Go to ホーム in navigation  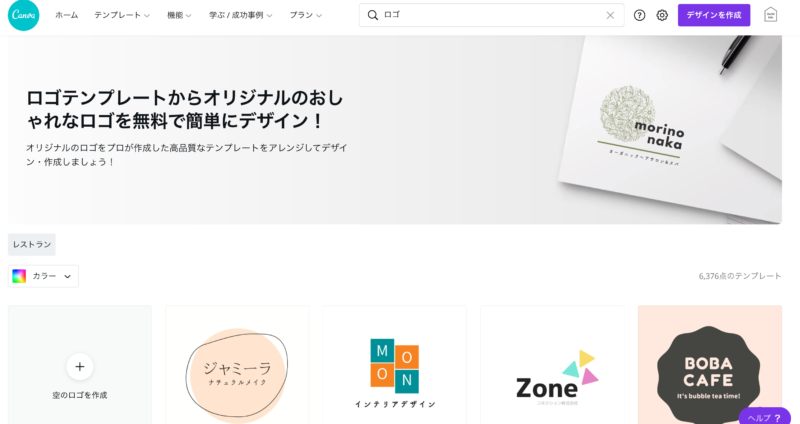(67, 15)
